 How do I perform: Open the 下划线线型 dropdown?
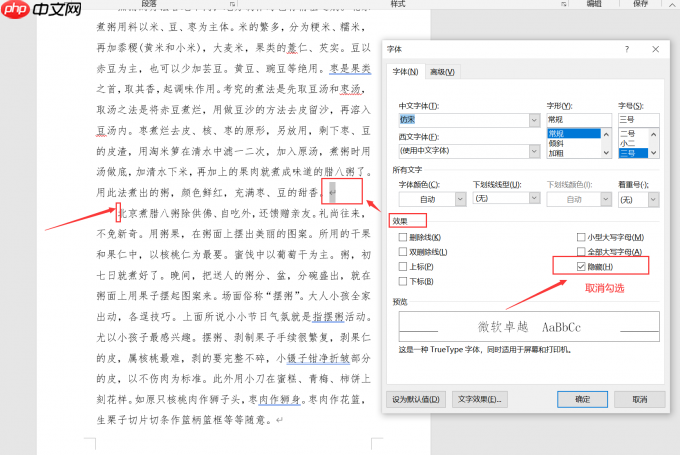point(507,199)
